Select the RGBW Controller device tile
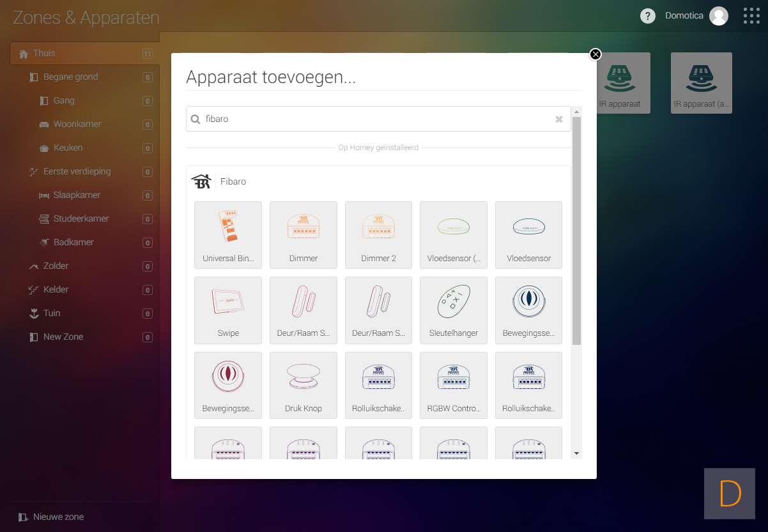Viewport: 768px width, 532px height. click(x=454, y=385)
